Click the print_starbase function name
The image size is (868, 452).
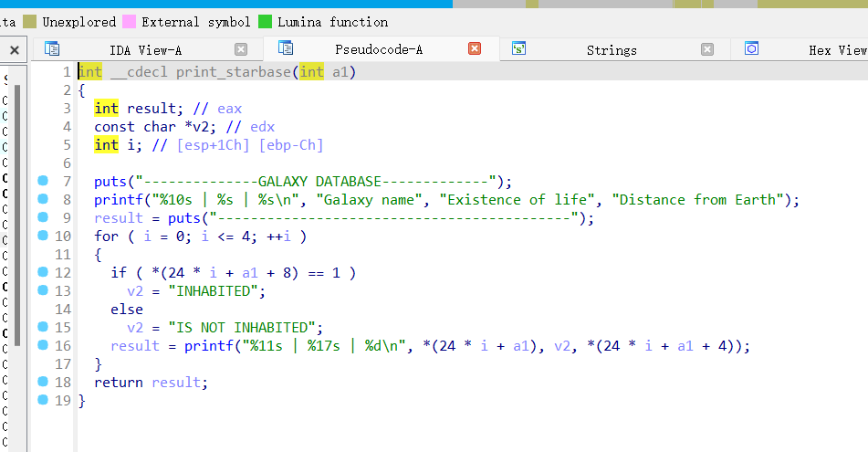234,72
